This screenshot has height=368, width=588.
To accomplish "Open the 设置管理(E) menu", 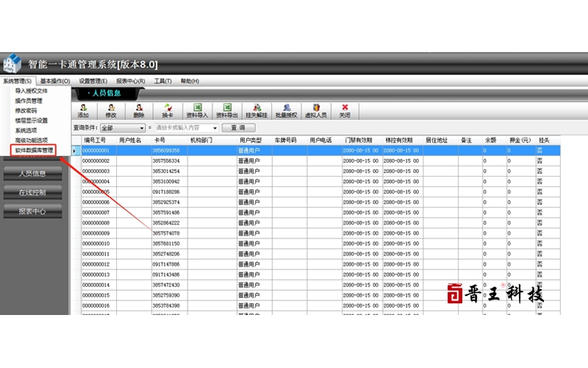I will click(x=93, y=81).
